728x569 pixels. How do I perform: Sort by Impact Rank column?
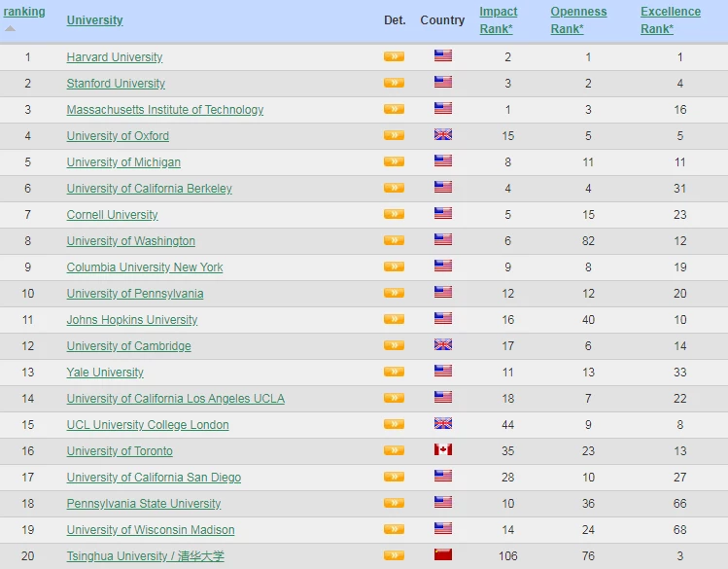coord(499,20)
